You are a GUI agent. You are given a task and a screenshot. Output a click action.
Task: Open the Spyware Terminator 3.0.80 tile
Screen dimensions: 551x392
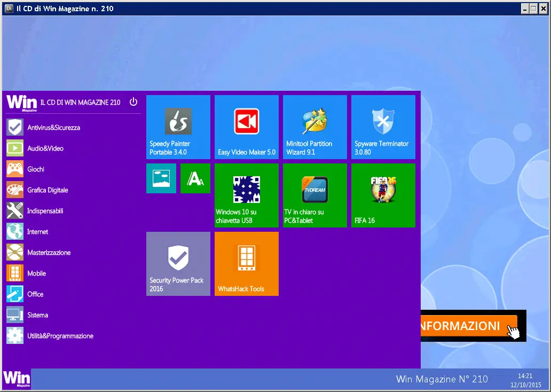(x=383, y=127)
